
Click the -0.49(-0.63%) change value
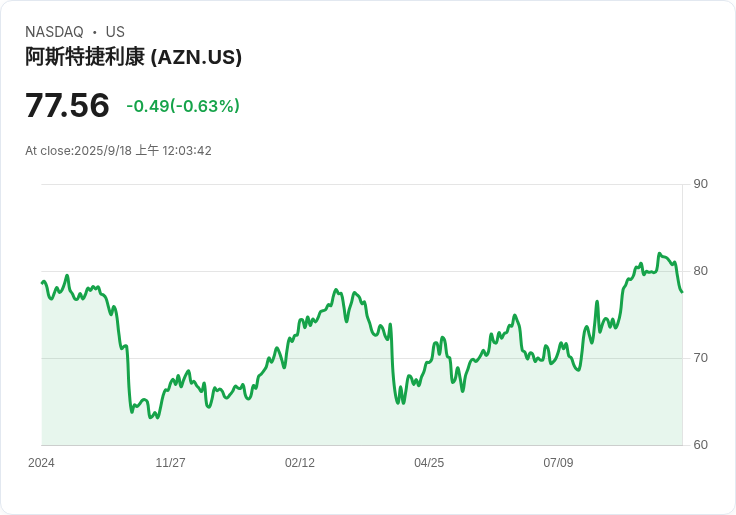[183, 106]
